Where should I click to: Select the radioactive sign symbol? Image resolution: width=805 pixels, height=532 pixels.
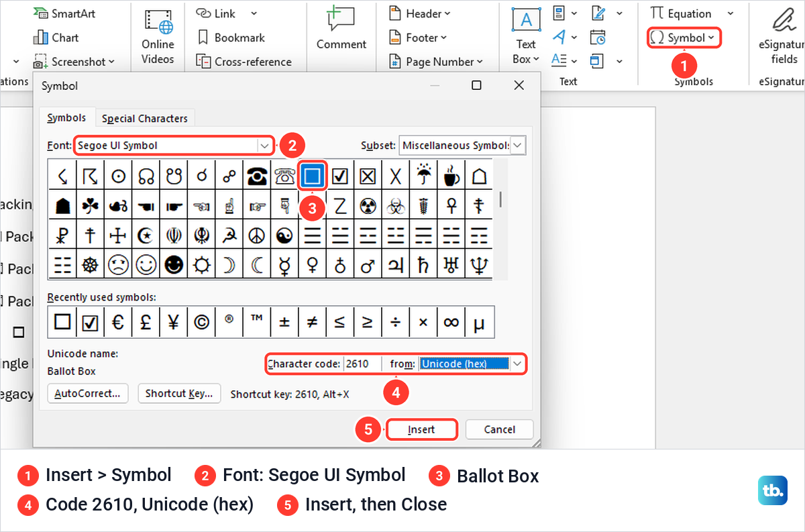tap(368, 205)
